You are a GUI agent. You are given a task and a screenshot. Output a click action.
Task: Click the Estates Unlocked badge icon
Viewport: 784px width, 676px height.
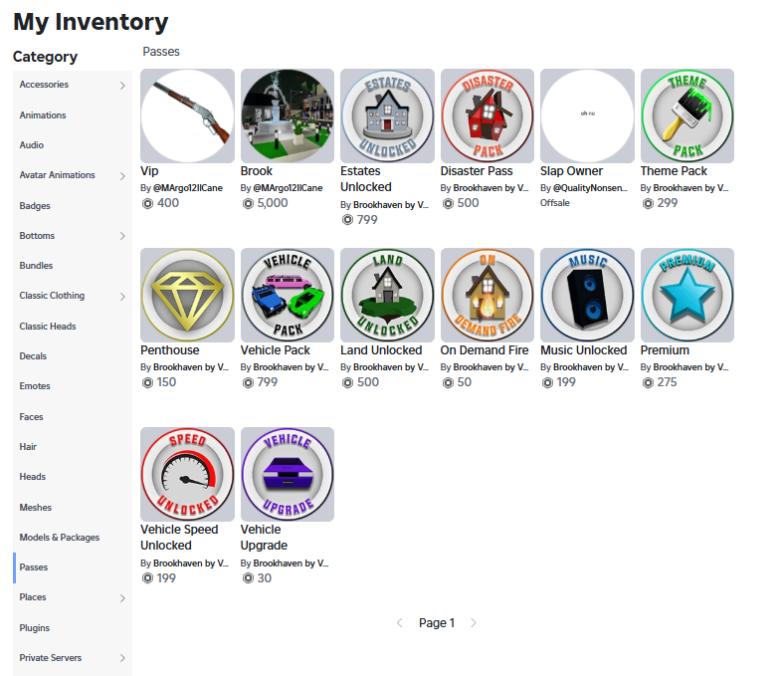387,116
